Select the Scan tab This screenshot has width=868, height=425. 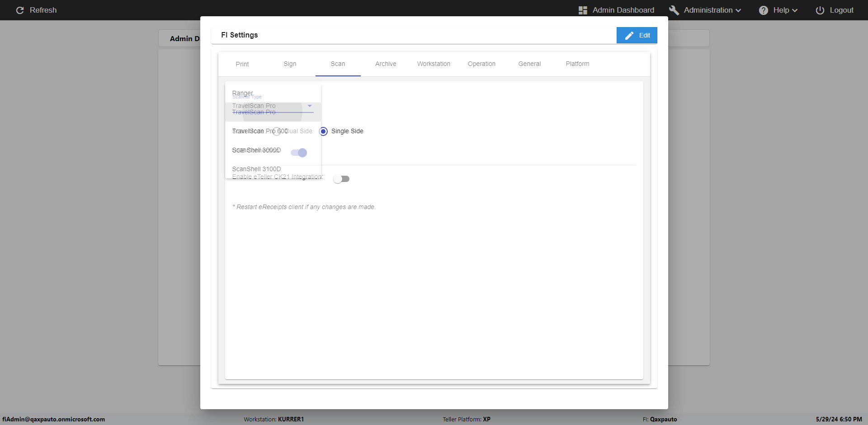click(x=338, y=64)
